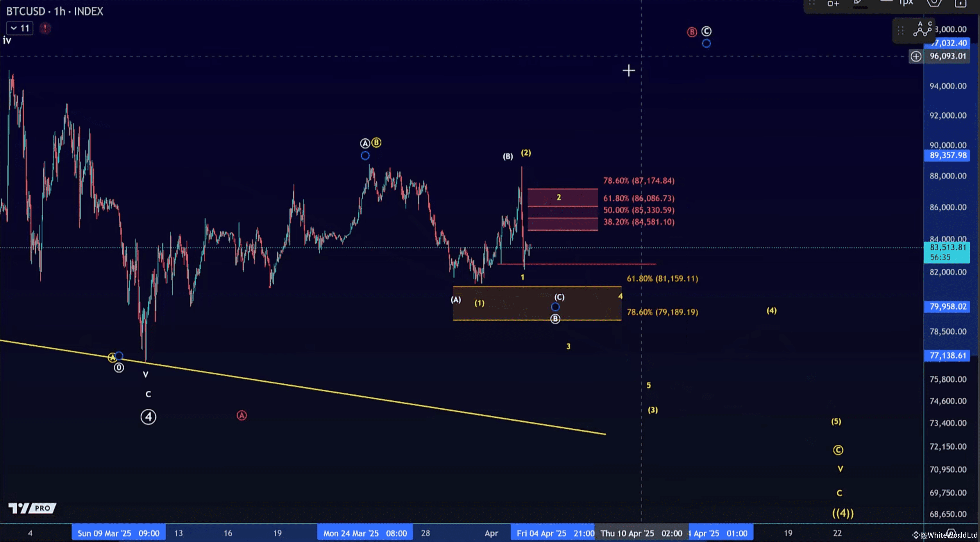Click the 68,650.00 price axis label
Viewport: 980px width, 542px height.
[948, 514]
